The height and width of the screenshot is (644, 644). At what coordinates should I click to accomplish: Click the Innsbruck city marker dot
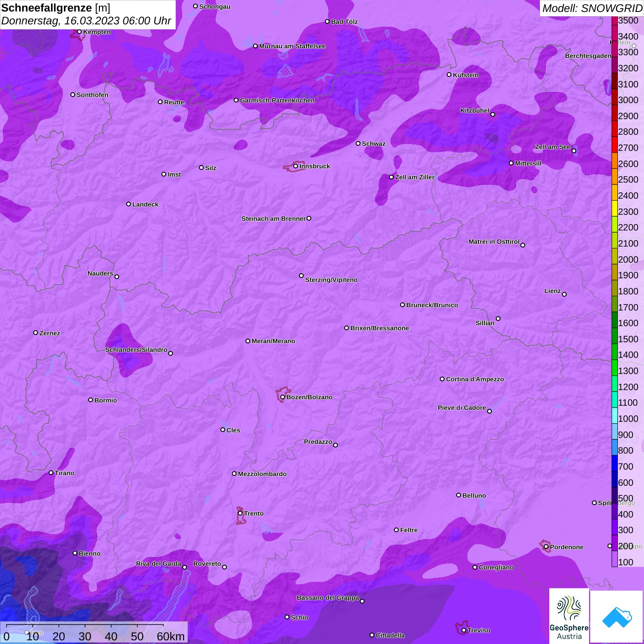point(295,166)
